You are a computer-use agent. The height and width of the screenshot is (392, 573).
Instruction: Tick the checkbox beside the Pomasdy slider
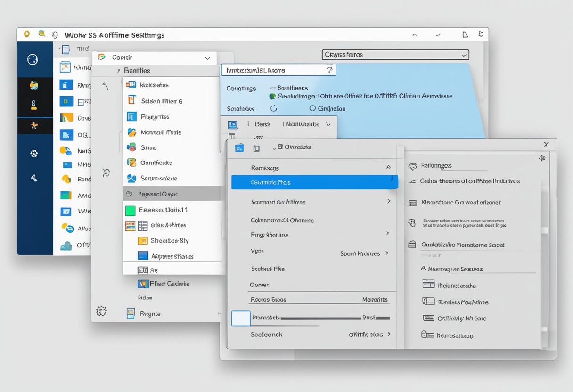(x=240, y=318)
